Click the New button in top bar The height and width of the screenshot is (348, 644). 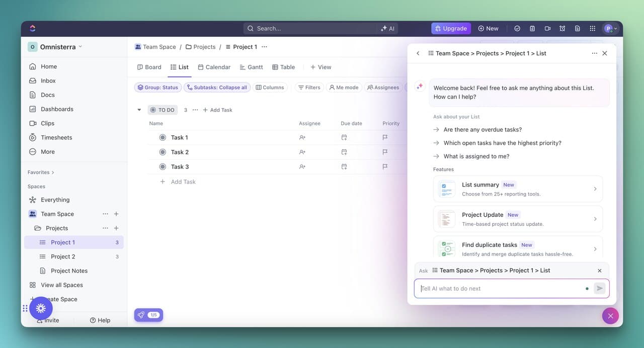[x=488, y=29]
